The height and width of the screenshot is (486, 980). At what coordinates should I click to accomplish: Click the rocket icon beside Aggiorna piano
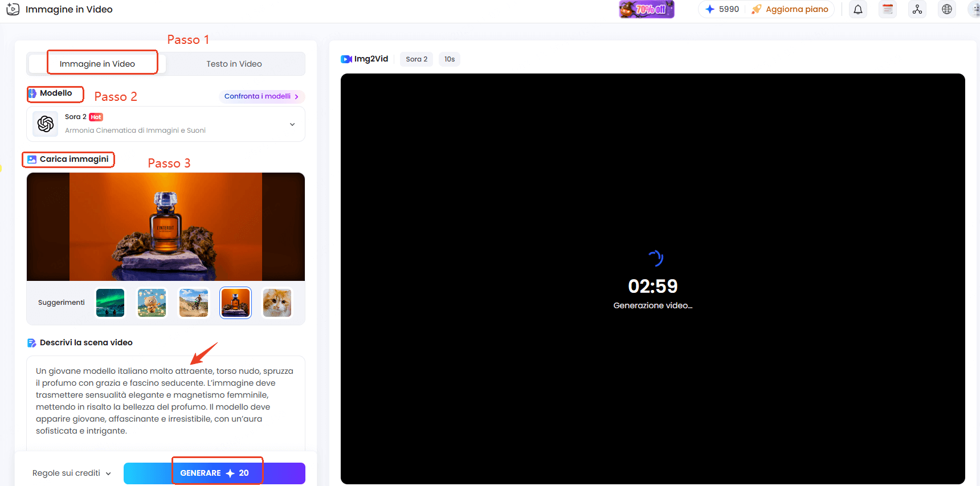pos(756,9)
